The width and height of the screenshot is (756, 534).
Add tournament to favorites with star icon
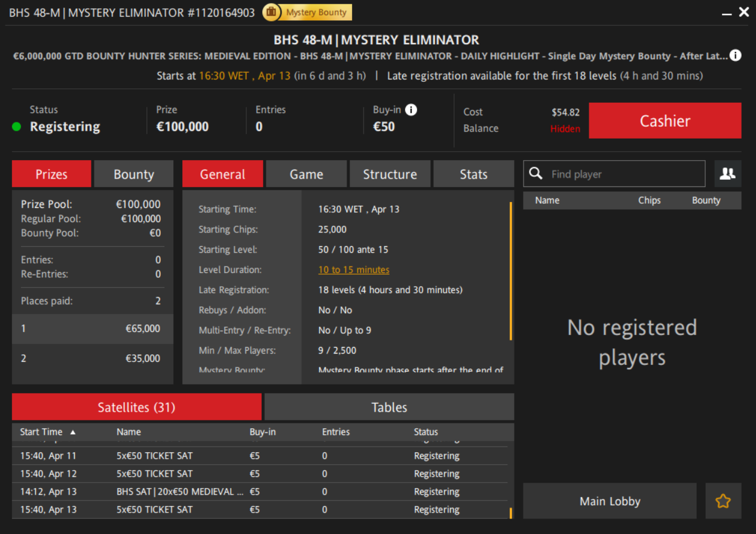pyautogui.click(x=723, y=501)
